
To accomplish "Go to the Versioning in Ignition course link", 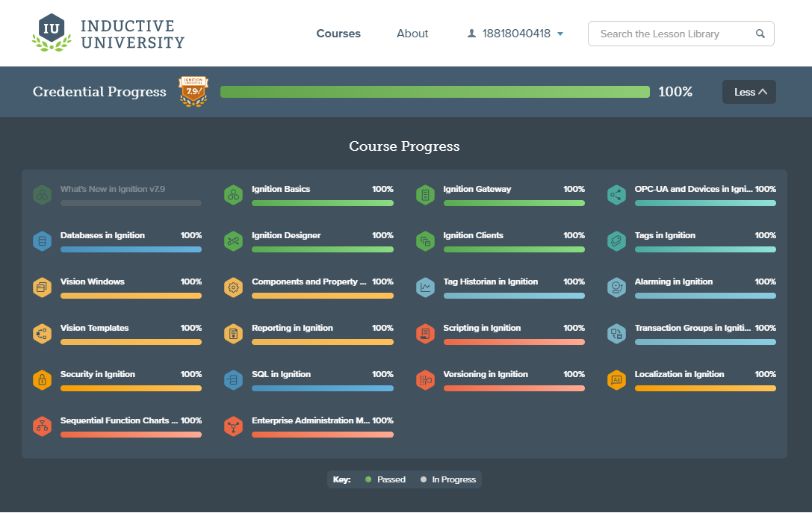I will (x=486, y=374).
